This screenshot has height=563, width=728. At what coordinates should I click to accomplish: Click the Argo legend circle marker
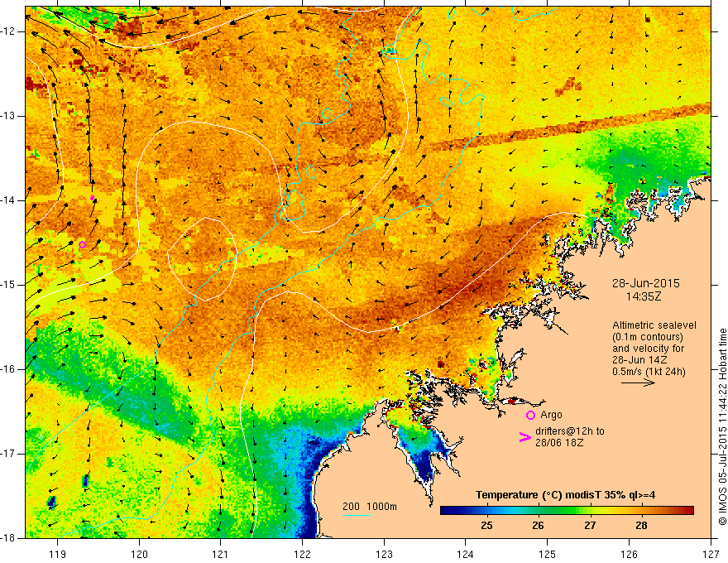click(x=530, y=415)
